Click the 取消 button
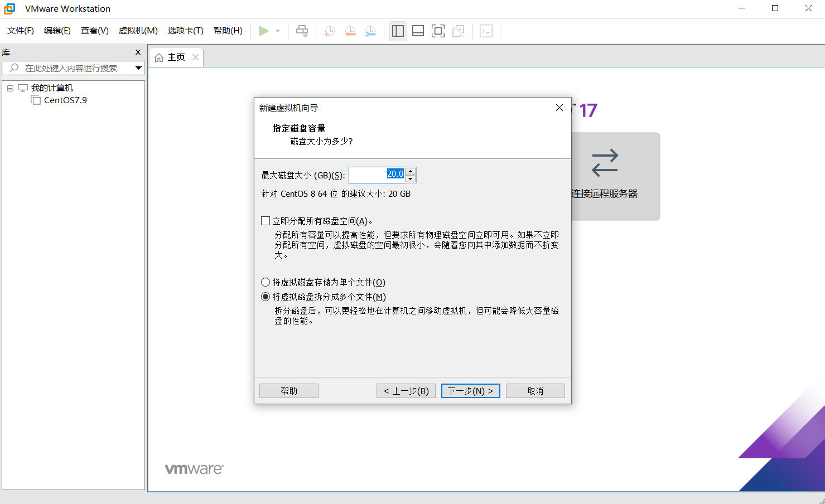The height and width of the screenshot is (504, 825). coord(535,391)
